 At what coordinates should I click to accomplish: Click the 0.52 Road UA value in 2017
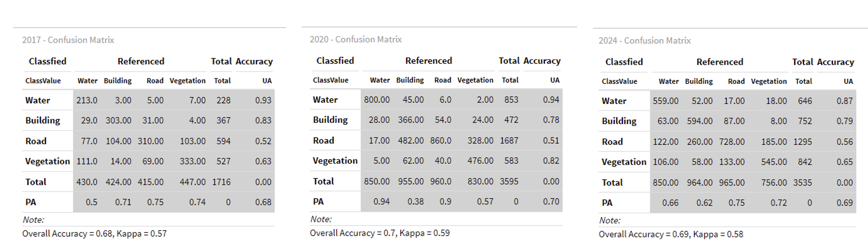point(263,141)
